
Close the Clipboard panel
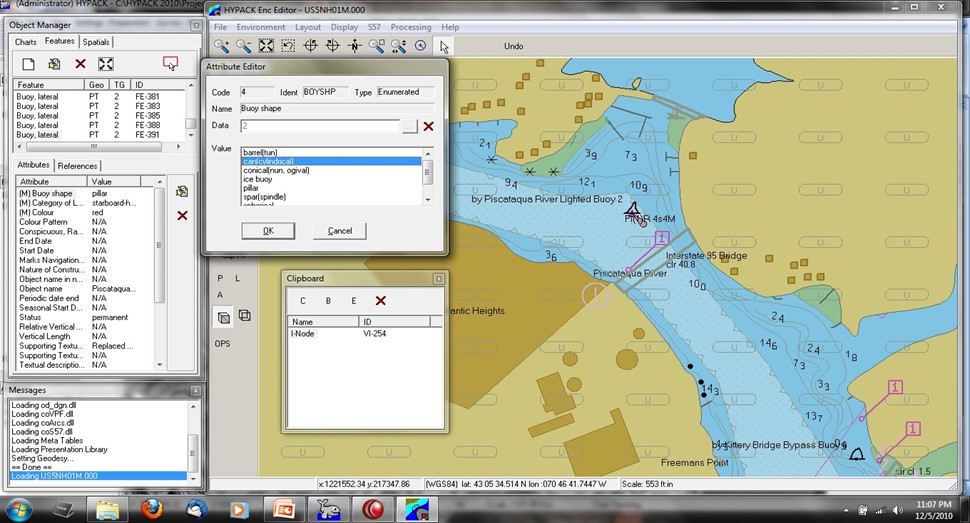439,279
